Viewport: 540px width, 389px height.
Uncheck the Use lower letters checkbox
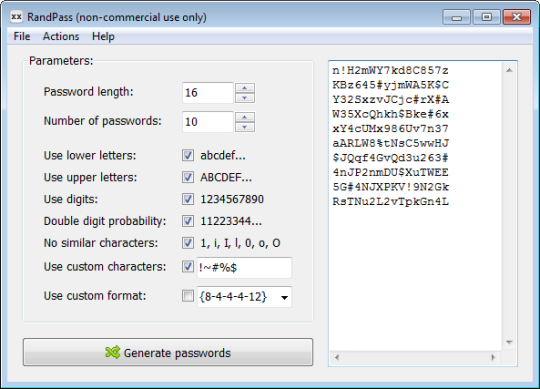click(x=188, y=155)
